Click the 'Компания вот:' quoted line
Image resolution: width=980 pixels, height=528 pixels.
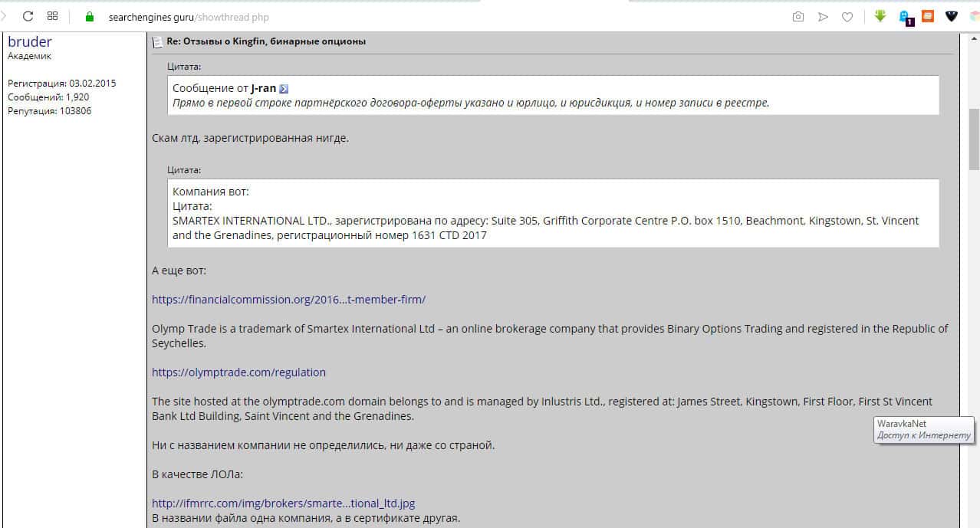(x=211, y=192)
